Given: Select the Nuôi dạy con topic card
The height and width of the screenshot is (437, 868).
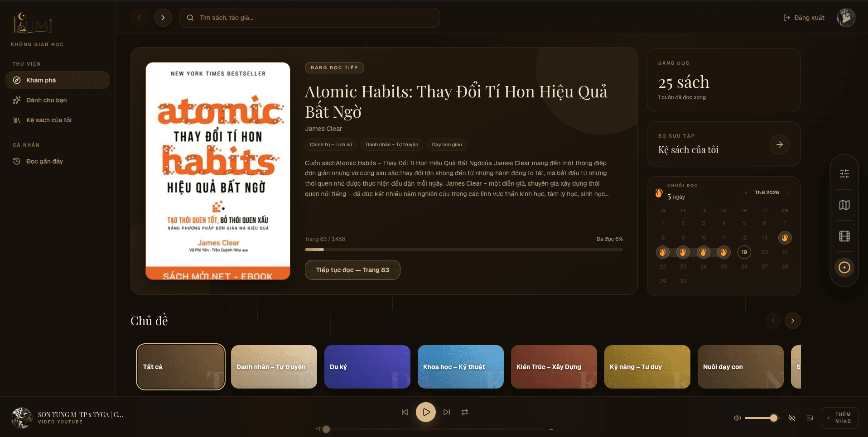Looking at the screenshot, I should 741,367.
